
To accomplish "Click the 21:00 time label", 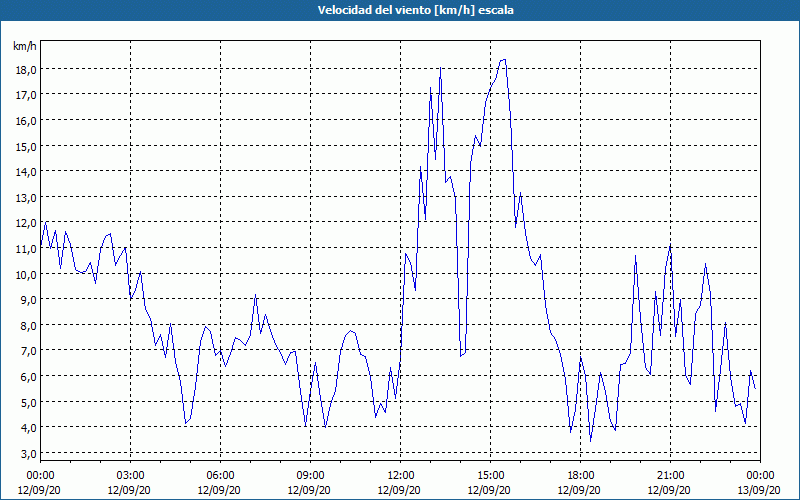I will (670, 476).
